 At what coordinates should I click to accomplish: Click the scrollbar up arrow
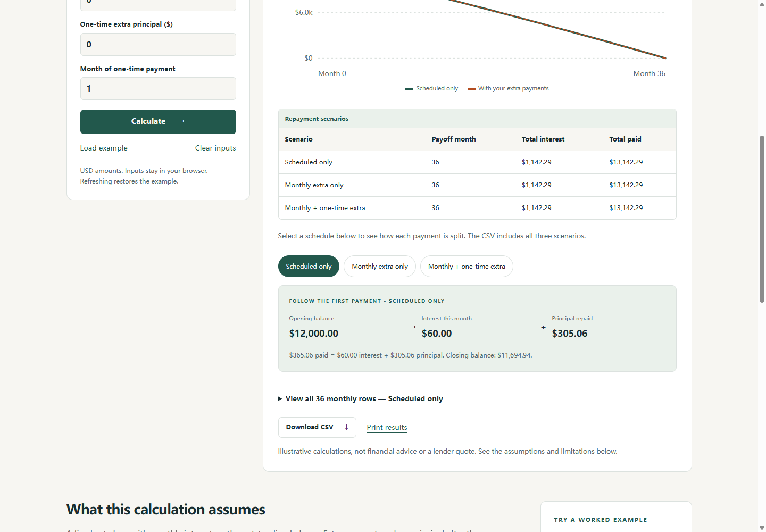coord(762,4)
